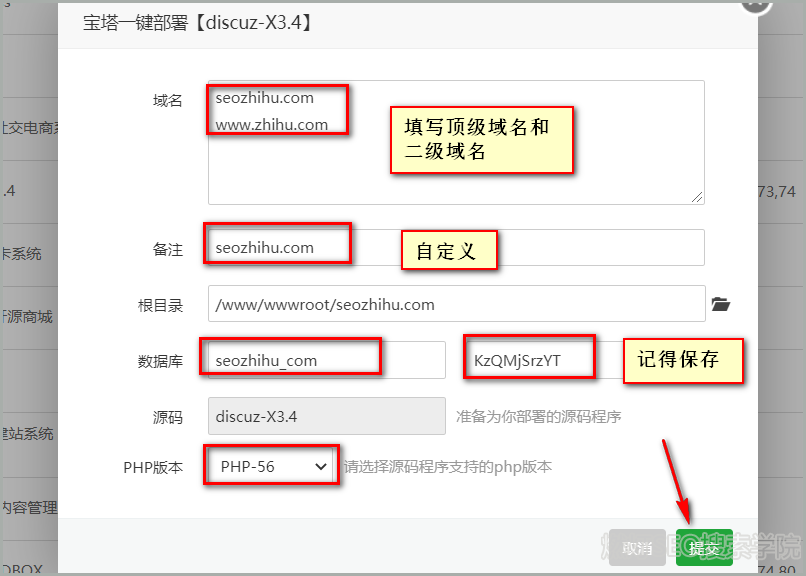Click the 备注 label
Image resolution: width=806 pixels, height=576 pixels.
click(x=168, y=250)
